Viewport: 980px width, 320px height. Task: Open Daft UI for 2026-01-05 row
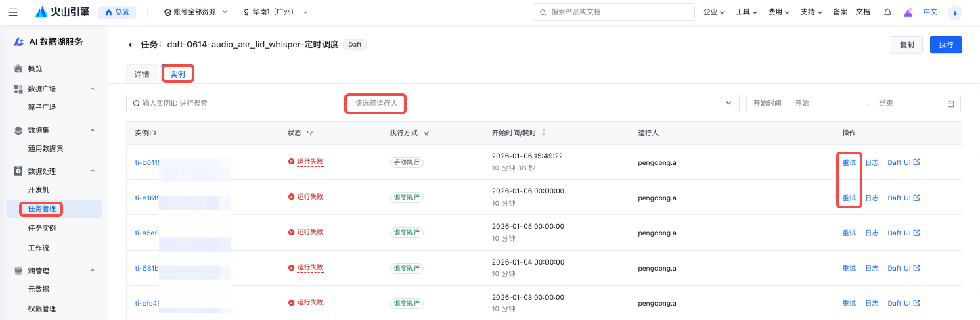[x=904, y=233]
